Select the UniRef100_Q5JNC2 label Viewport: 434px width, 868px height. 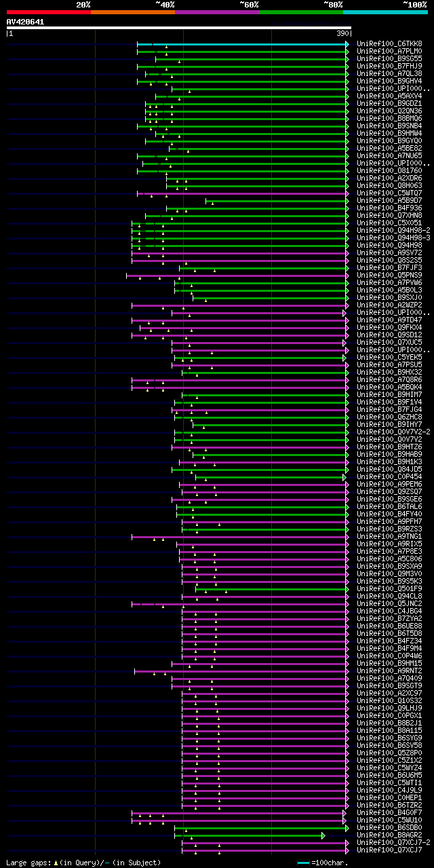[388, 603]
